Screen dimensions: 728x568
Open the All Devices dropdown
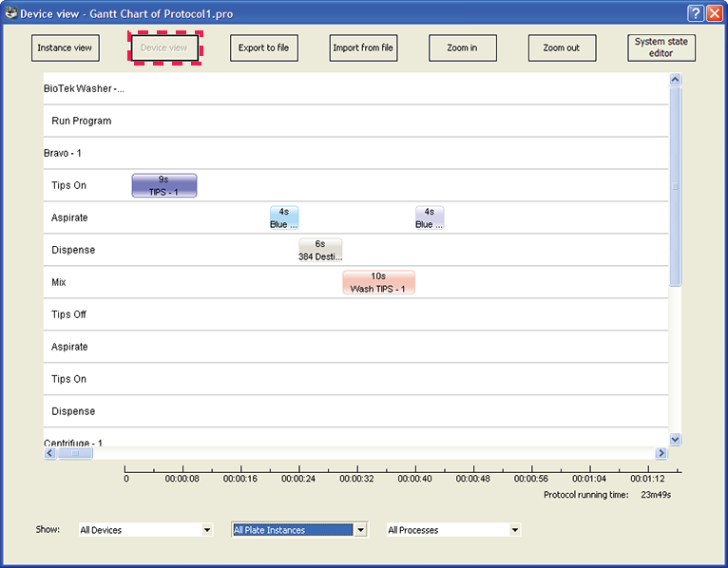point(206,530)
